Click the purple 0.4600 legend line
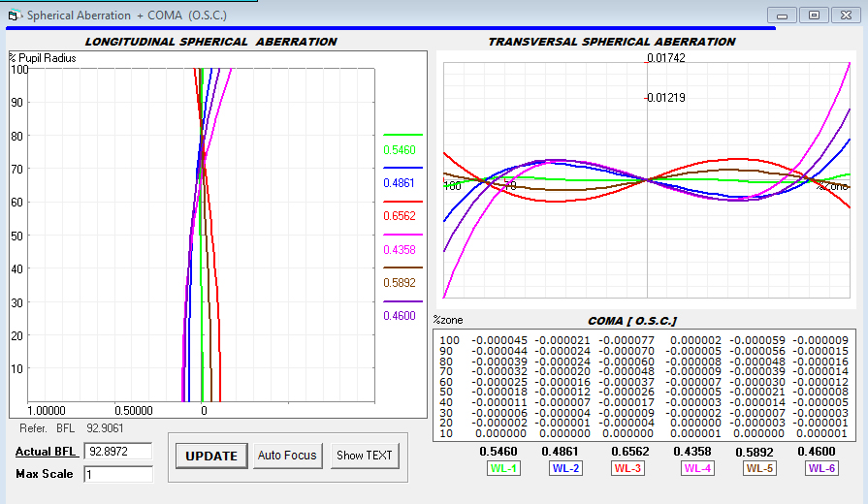The width and height of the screenshot is (868, 504). click(x=402, y=301)
